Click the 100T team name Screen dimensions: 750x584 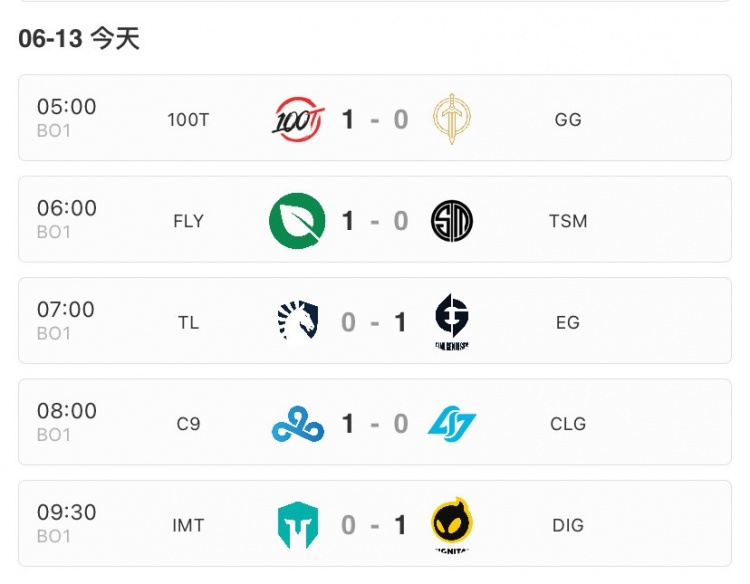[x=188, y=120]
